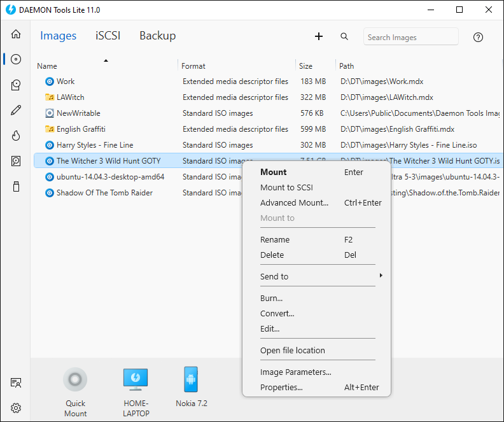Click the D:\DT\images\Work.mdx path

[382, 81]
